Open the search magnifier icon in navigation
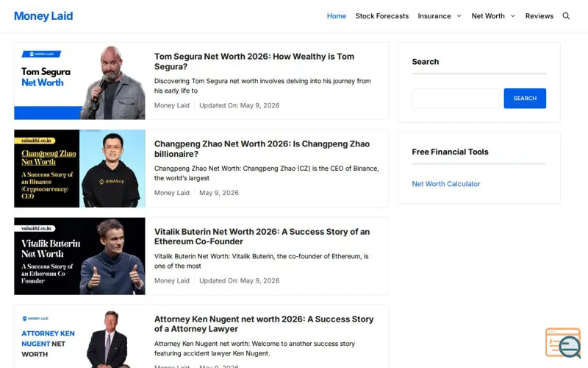Viewport: 588px width, 368px height. point(566,15)
